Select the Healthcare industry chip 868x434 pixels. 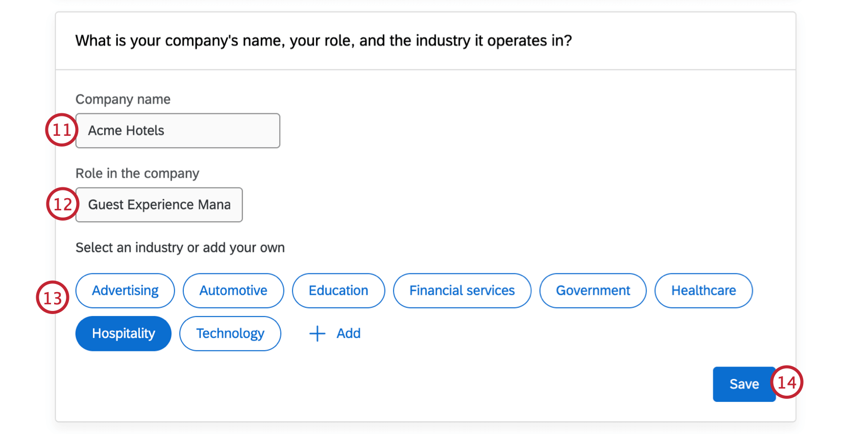[703, 291]
